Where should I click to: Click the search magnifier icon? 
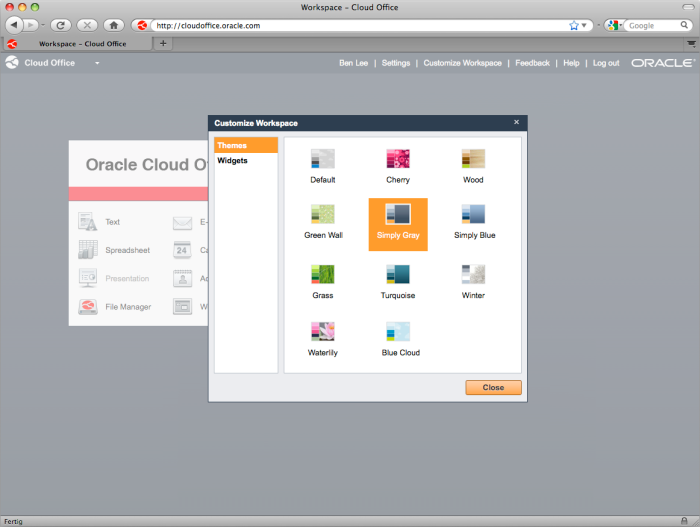684,25
